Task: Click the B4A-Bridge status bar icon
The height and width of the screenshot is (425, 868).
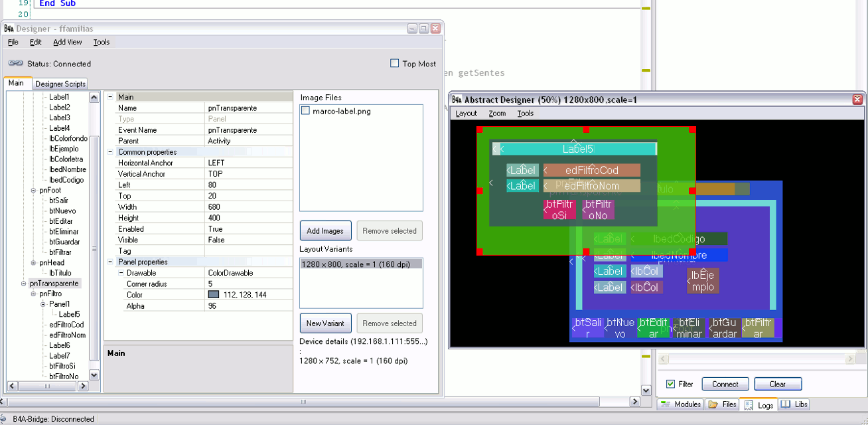Action: pos(3,419)
